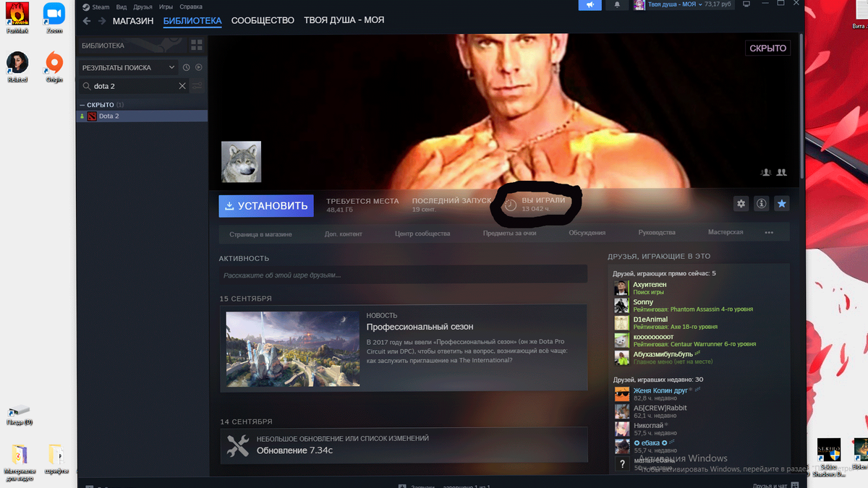This screenshot has width=868, height=488.
Task: Enter Big Picture mode monitor icon
Action: [746, 4]
